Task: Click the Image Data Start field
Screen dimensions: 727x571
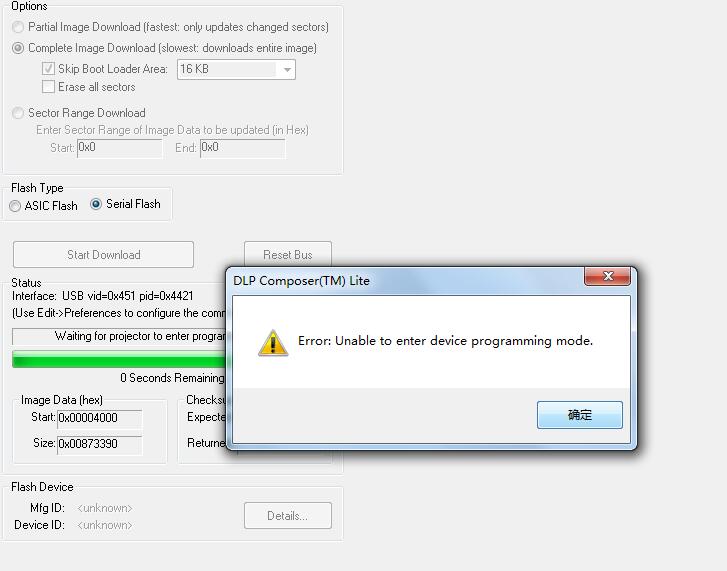Action: point(100,419)
